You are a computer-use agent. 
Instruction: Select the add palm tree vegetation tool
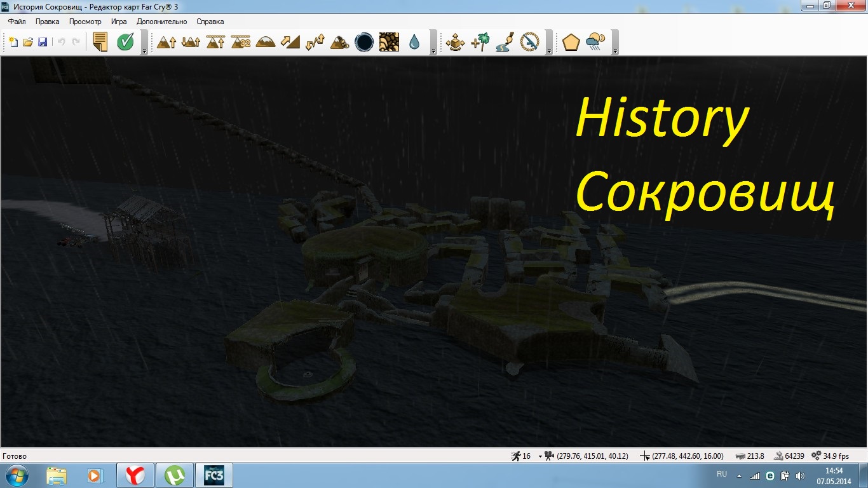(480, 42)
